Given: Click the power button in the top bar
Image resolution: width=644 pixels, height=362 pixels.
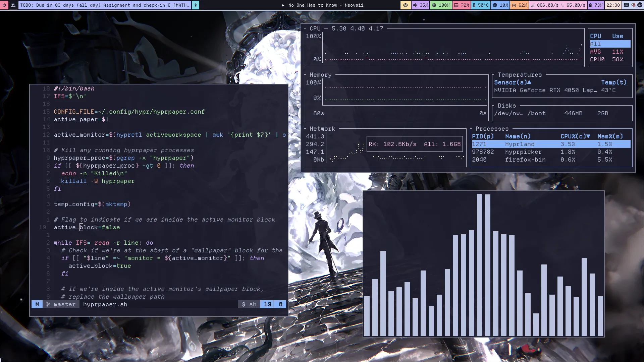Looking at the screenshot, I should (4, 5).
